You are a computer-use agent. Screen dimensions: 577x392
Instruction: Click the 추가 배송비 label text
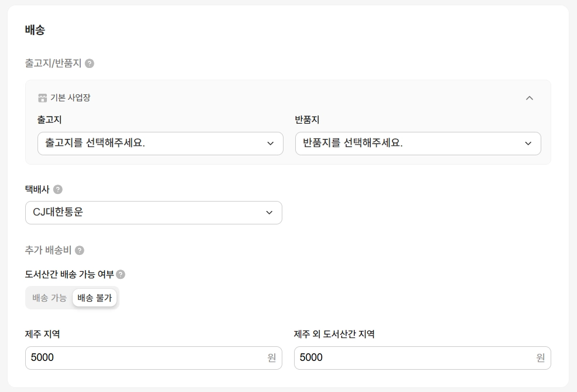click(48, 250)
